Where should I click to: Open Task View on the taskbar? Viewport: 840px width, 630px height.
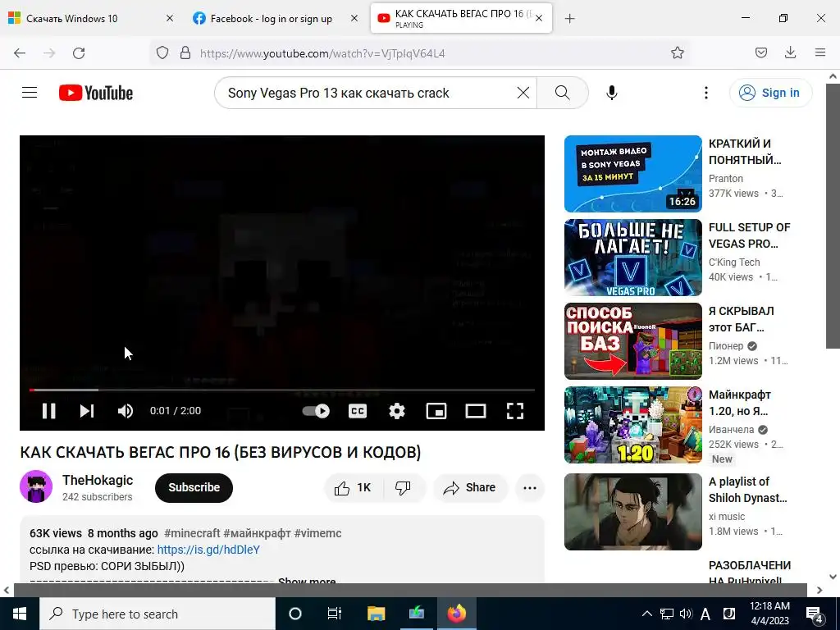[335, 614]
